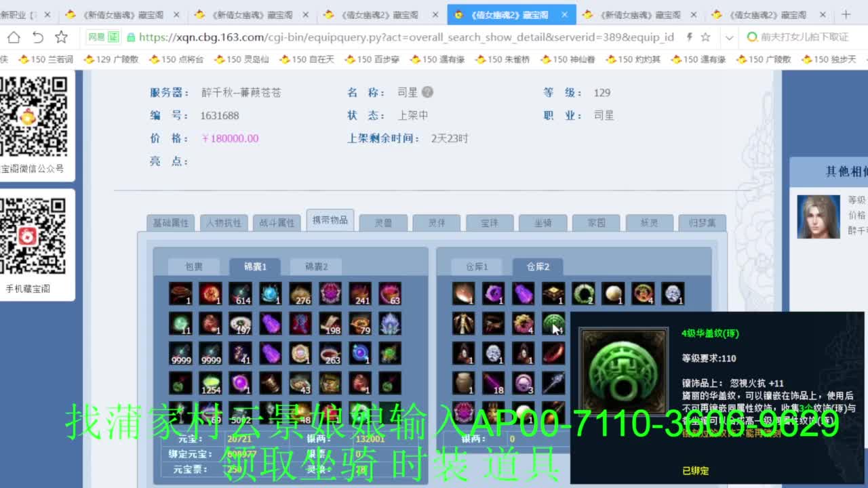868x488 pixels.
Task: Open a new browser tab with plus
Action: [846, 14]
